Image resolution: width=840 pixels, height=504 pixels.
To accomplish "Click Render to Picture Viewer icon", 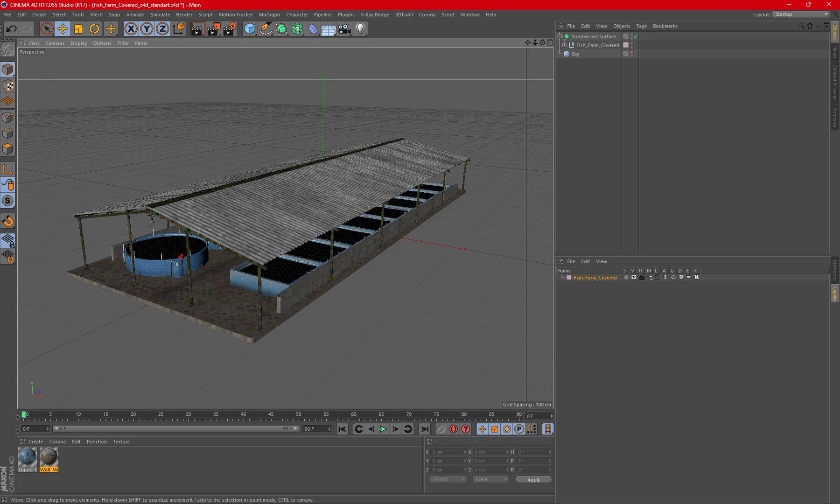I will 213,29.
